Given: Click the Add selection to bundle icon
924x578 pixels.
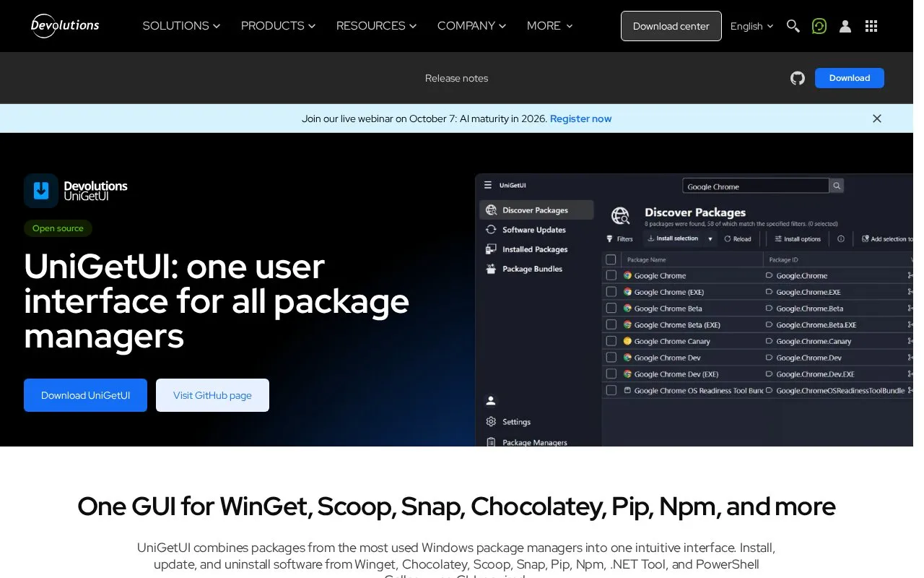Looking at the screenshot, I should click(x=866, y=239).
